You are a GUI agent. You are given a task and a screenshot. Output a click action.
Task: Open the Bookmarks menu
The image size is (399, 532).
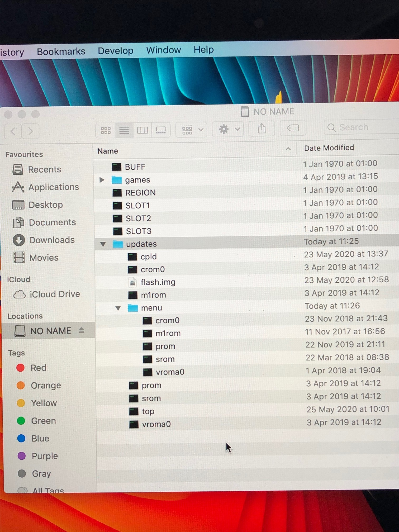(x=61, y=51)
